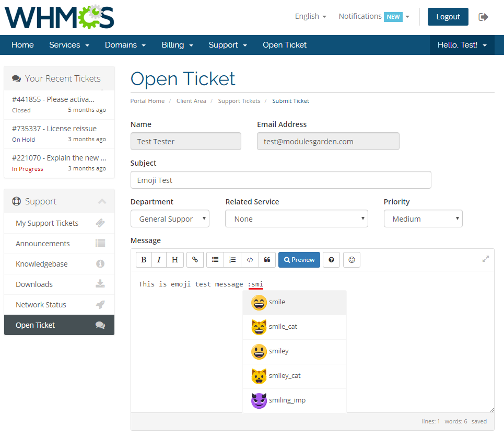Image resolution: width=504 pixels, height=437 pixels.
Task: Open emoji picker smiley icon
Action: point(351,260)
